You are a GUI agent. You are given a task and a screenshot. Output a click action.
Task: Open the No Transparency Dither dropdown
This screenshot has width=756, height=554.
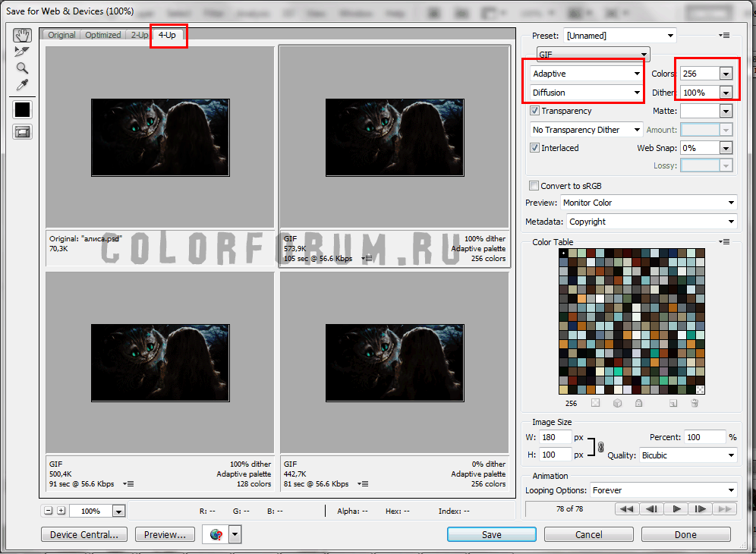[x=586, y=129]
